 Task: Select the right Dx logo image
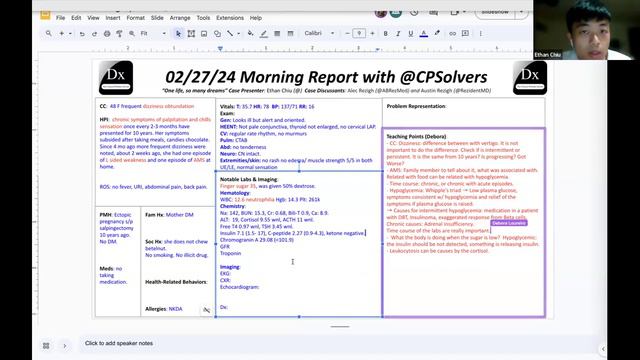point(530,78)
